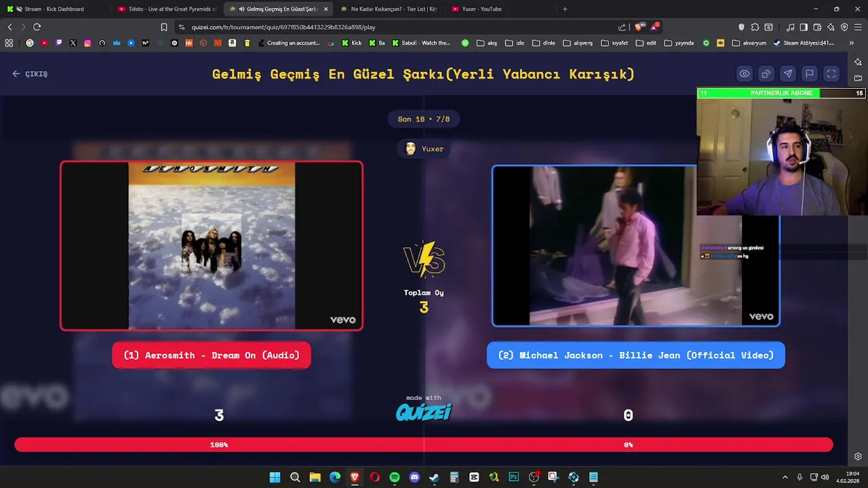The width and height of the screenshot is (868, 488).
Task: Open a new browser tab
Action: [565, 9]
